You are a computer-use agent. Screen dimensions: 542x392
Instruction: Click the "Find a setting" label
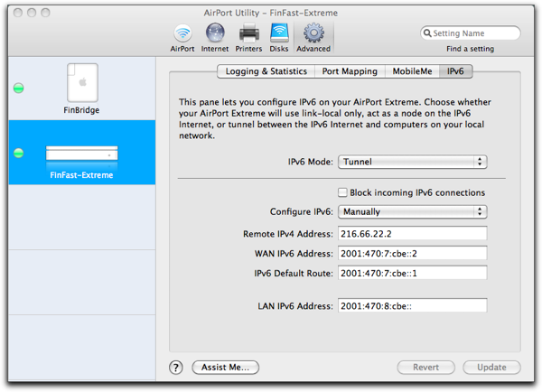[470, 49]
